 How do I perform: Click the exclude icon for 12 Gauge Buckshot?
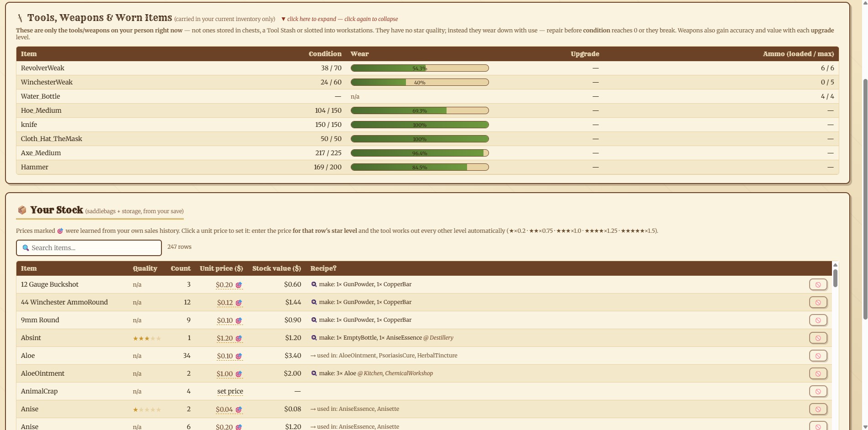818,284
